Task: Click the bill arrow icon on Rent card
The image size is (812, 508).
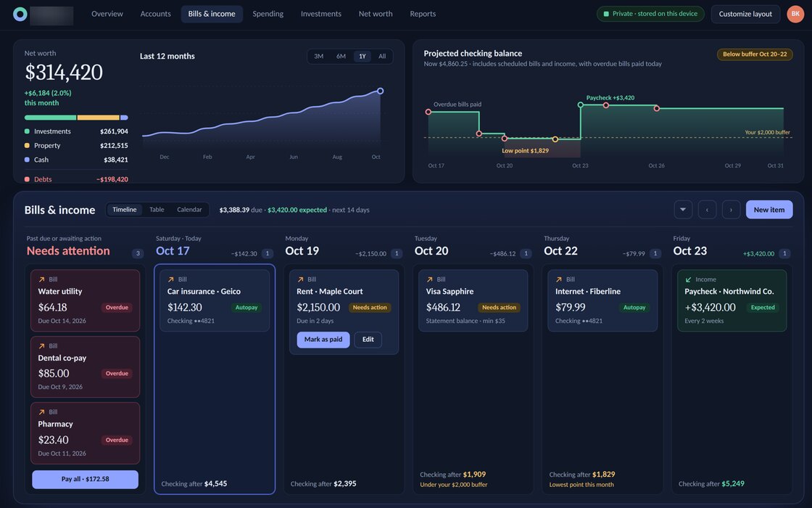Action: tap(300, 279)
